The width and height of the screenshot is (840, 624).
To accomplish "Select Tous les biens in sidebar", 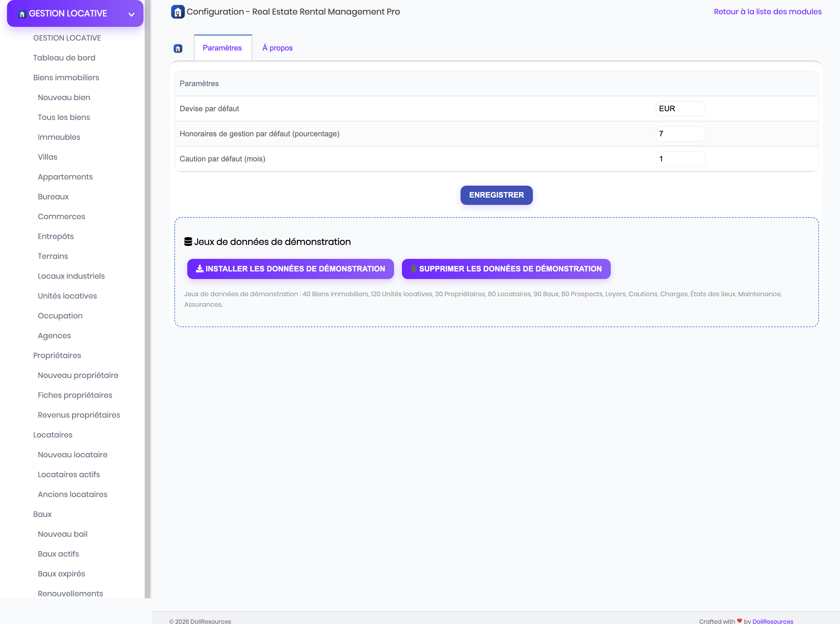I will coord(64,117).
